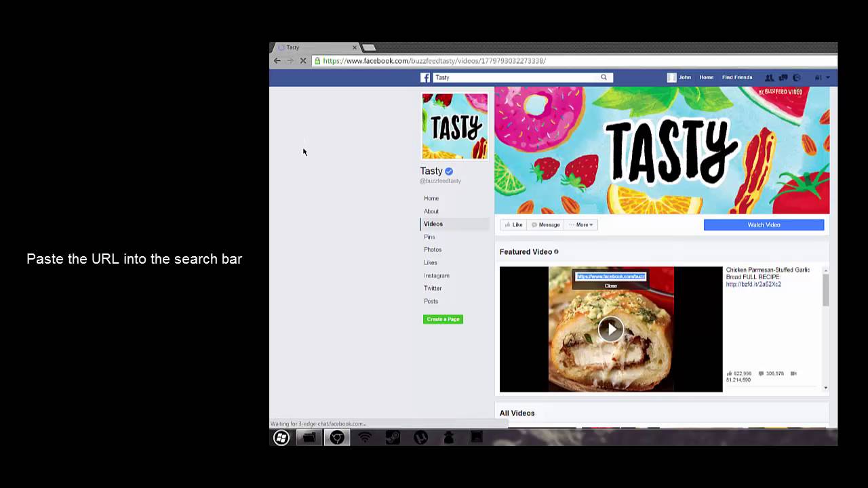
Task: Open the friend requests icon
Action: [769, 77]
